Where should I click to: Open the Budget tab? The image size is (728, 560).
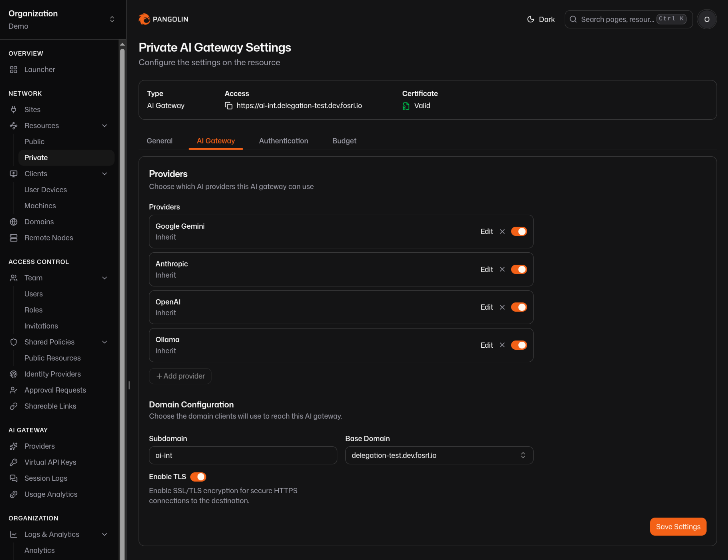(x=344, y=141)
